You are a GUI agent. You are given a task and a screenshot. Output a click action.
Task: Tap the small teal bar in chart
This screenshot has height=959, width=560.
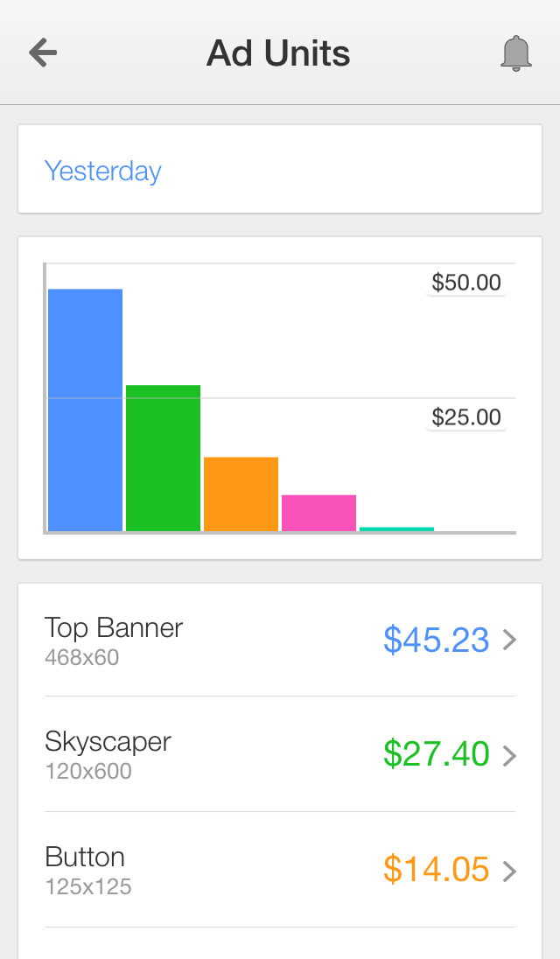point(396,528)
